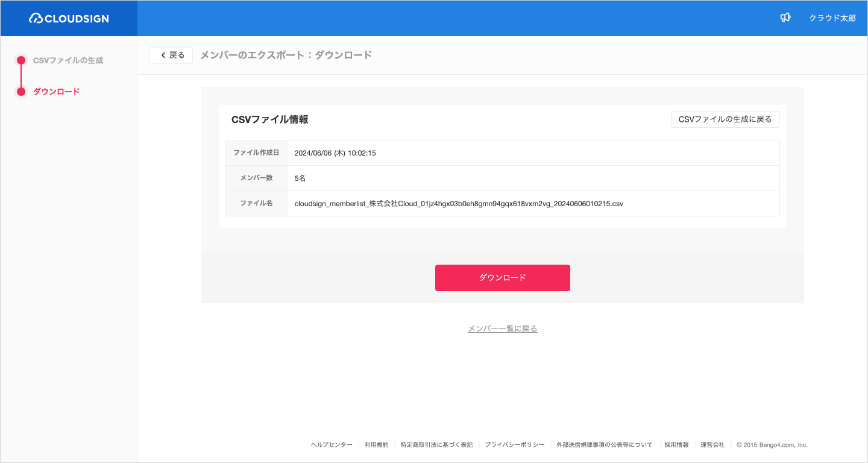
Task: Select the CSVファイルの生成 step
Action: tap(68, 60)
